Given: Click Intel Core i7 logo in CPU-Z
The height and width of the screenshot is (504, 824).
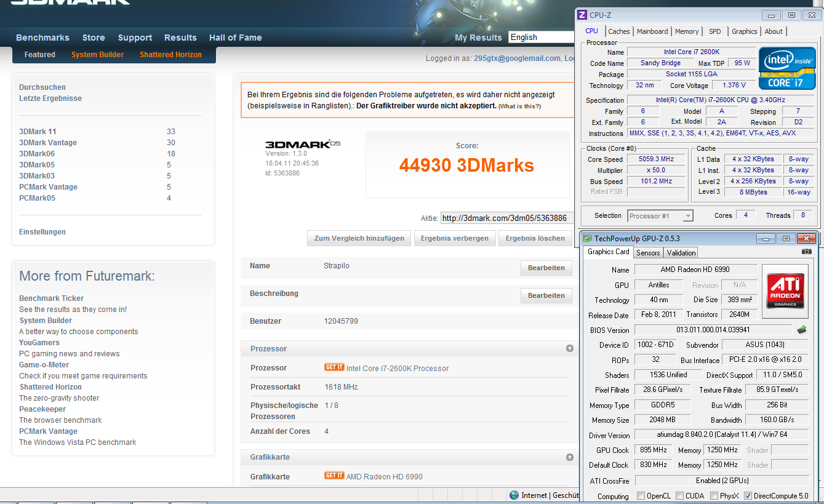Looking at the screenshot, I should point(786,68).
